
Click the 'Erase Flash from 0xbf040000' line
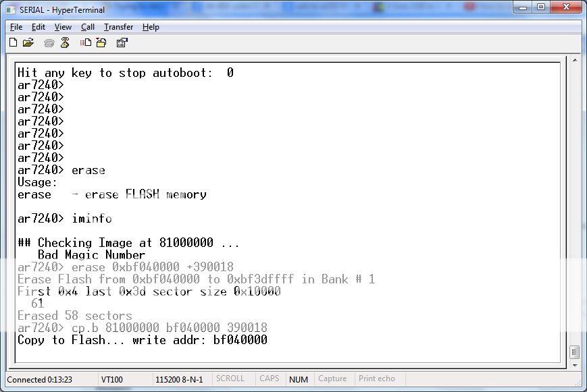coord(196,279)
